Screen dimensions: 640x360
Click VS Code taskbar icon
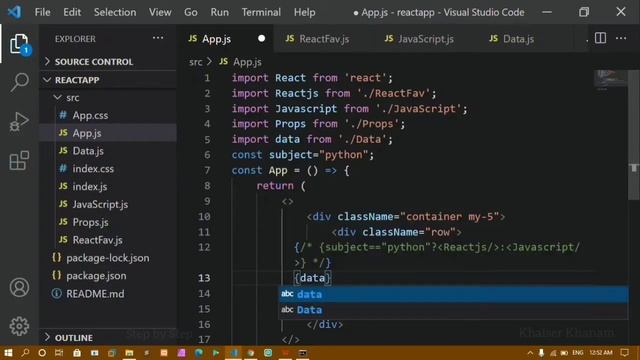click(233, 353)
